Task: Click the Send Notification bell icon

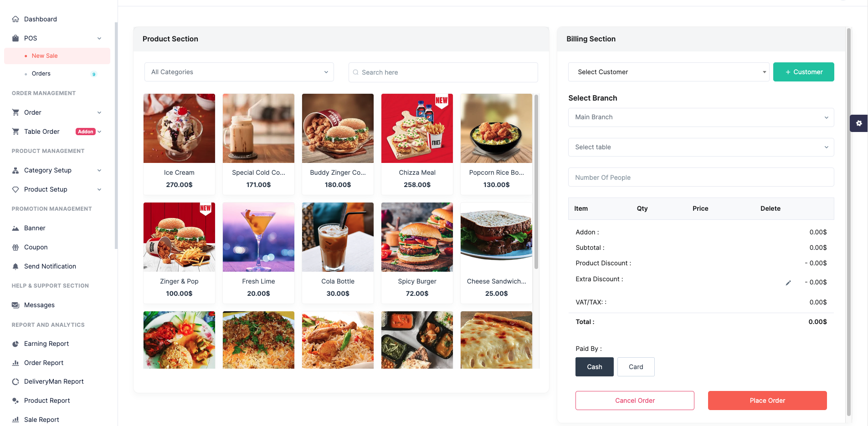Action: tap(15, 266)
